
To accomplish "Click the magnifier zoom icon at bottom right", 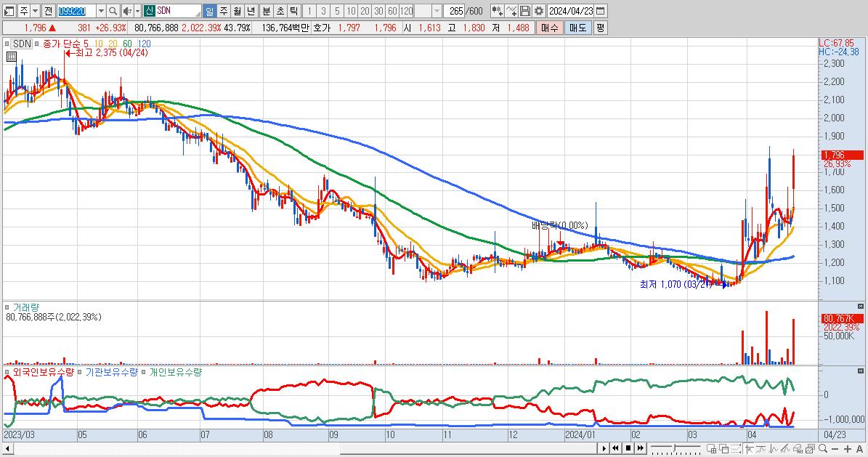I will (x=823, y=449).
